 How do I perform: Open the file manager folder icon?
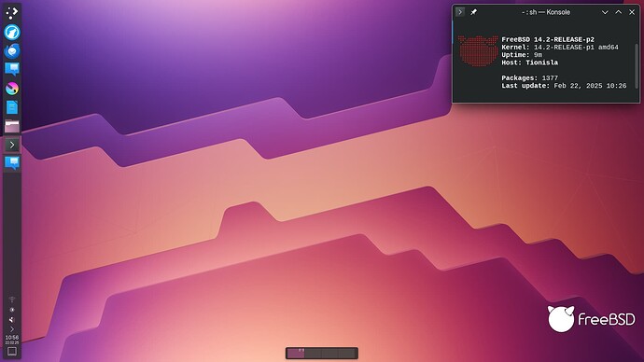click(x=12, y=126)
